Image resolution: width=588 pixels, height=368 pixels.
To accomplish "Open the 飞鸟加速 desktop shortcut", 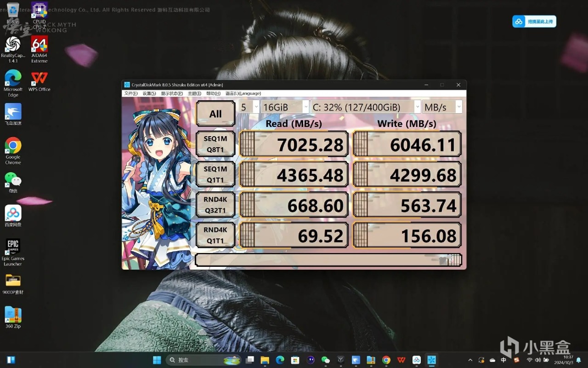I will pyautogui.click(x=13, y=114).
